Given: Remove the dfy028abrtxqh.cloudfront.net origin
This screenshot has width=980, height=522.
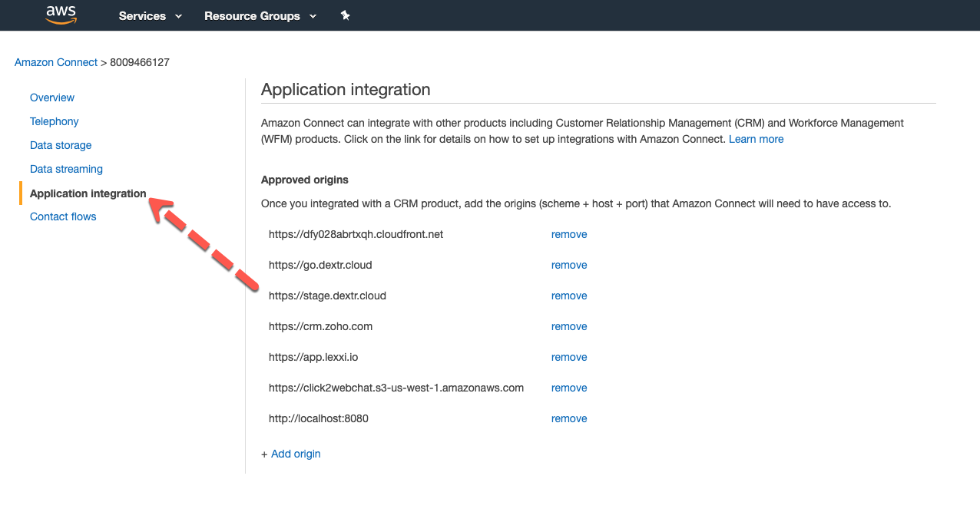Looking at the screenshot, I should pos(569,234).
